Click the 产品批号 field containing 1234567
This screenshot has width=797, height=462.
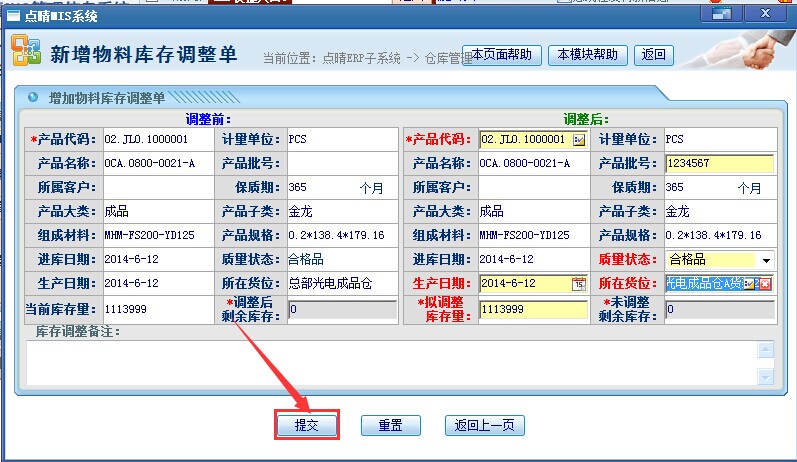click(x=719, y=164)
